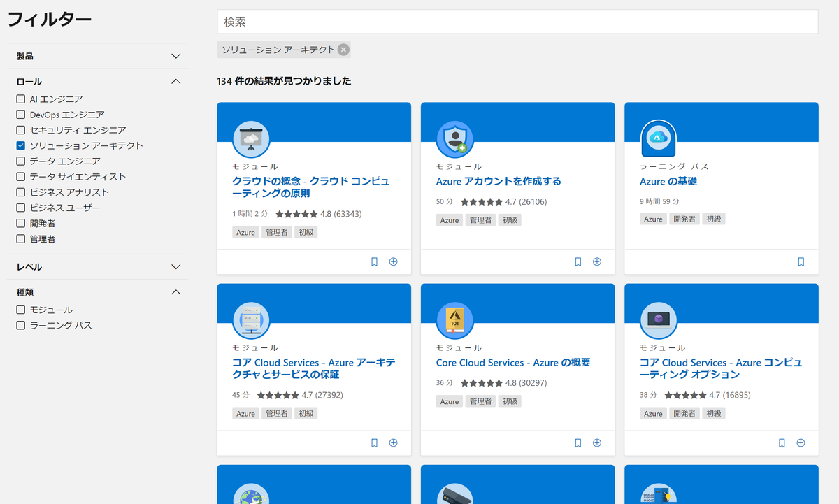Open Core Cloud Services - Azure の概要 module
This screenshot has height=504, width=839.
(x=513, y=363)
